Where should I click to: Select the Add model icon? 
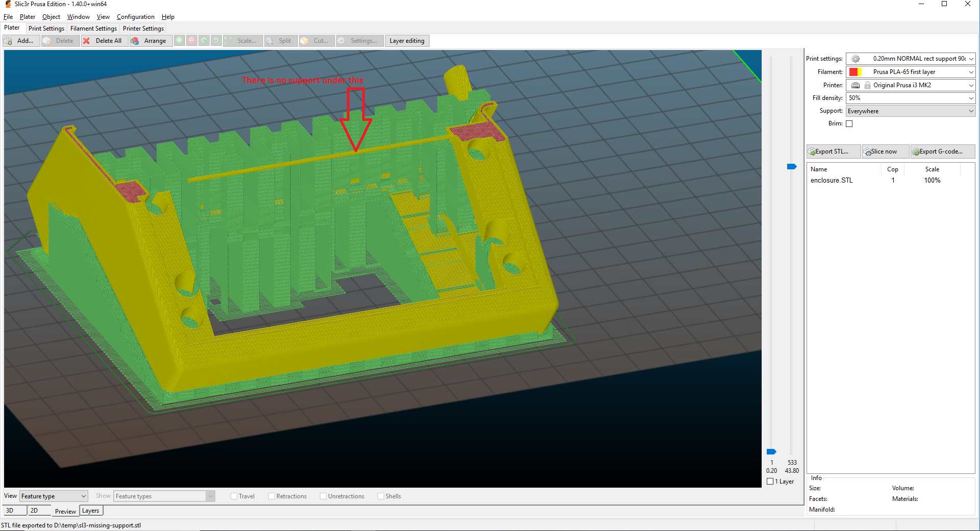point(8,41)
